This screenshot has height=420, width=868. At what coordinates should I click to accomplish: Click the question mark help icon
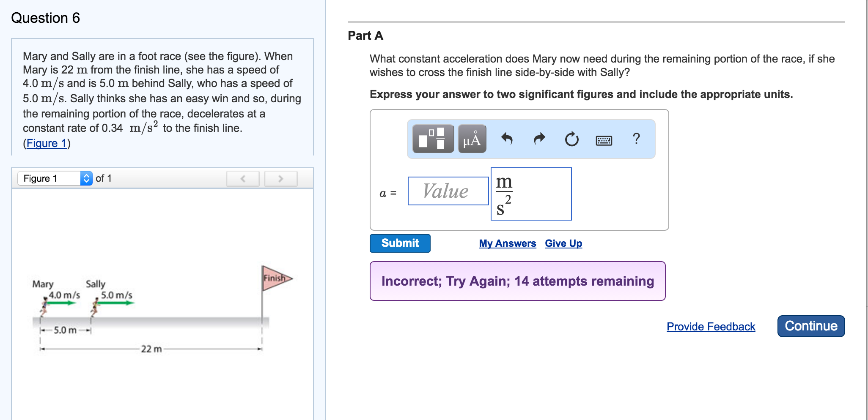636,139
